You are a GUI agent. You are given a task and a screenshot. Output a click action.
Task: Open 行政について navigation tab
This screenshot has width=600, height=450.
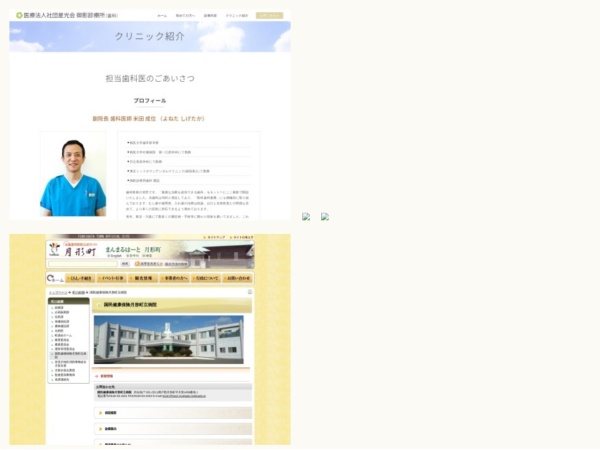206,278
